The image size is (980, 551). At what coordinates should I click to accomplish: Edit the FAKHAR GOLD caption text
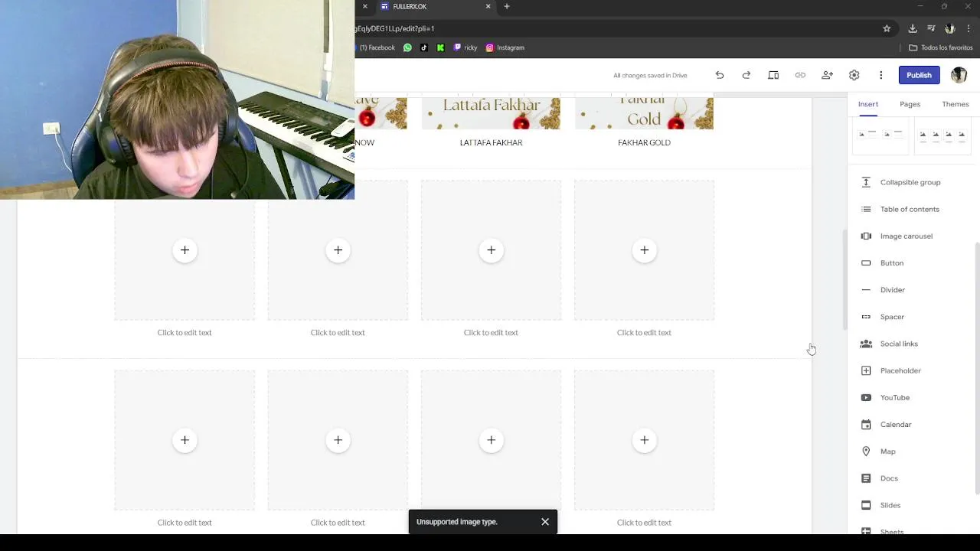click(644, 142)
